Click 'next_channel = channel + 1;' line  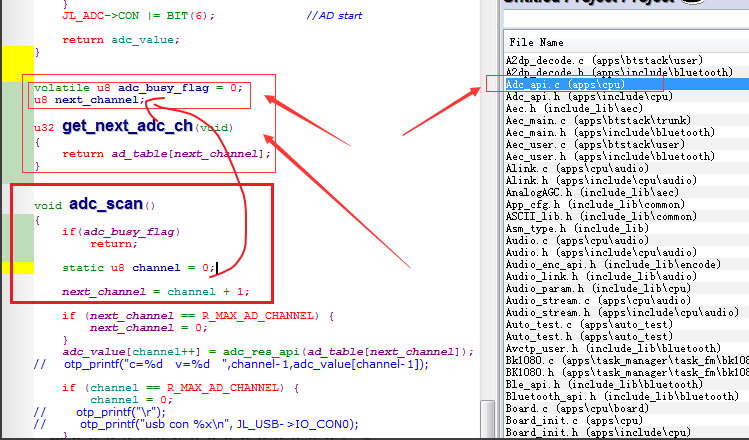pyautogui.click(x=156, y=291)
